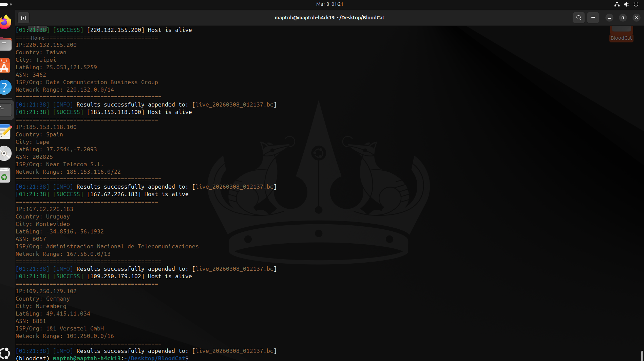Click the line "ISP/Org: Data Communication Business Group"
The height and width of the screenshot is (361, 644).
[87, 82]
